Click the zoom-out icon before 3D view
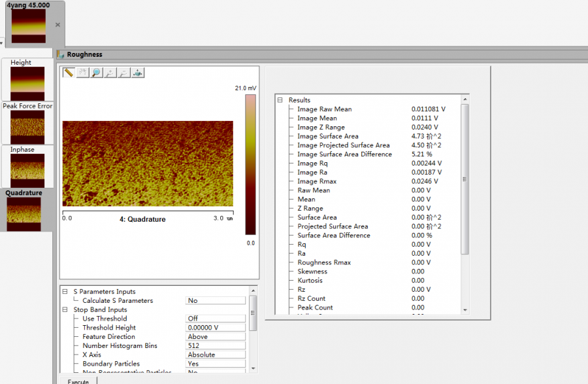This screenshot has width=588, height=384. (124, 73)
